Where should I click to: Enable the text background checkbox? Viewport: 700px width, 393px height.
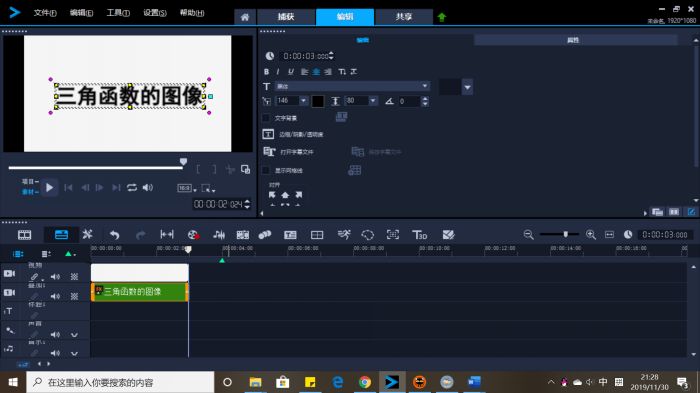coord(266,118)
